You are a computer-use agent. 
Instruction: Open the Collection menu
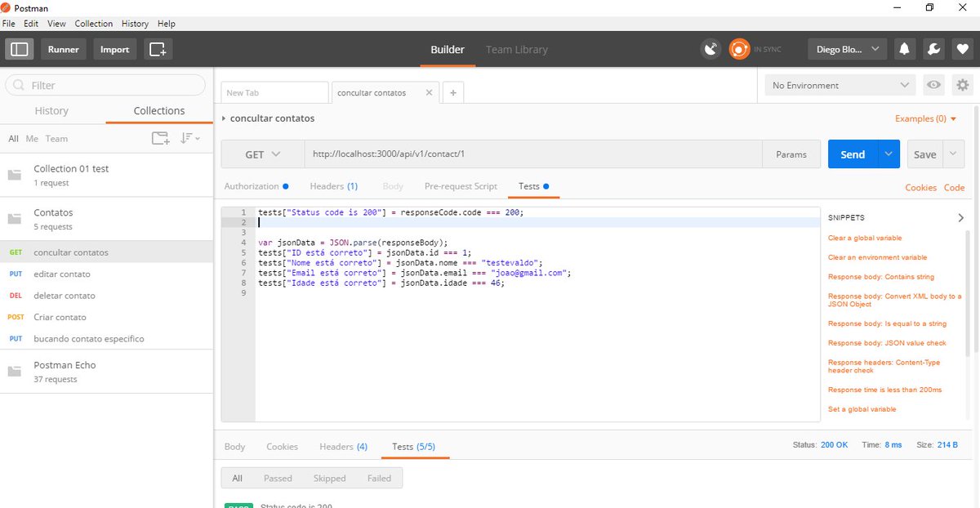point(94,24)
